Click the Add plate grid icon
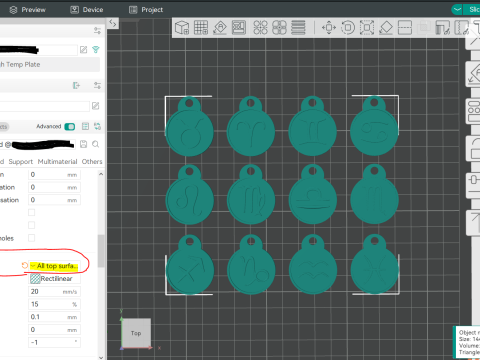Viewport: 480px width, 360px height. (201, 28)
